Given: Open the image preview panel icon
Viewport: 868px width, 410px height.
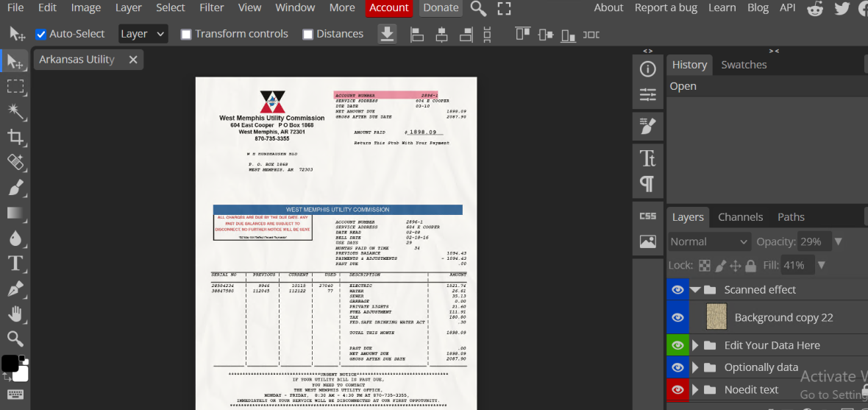Looking at the screenshot, I should click(647, 241).
